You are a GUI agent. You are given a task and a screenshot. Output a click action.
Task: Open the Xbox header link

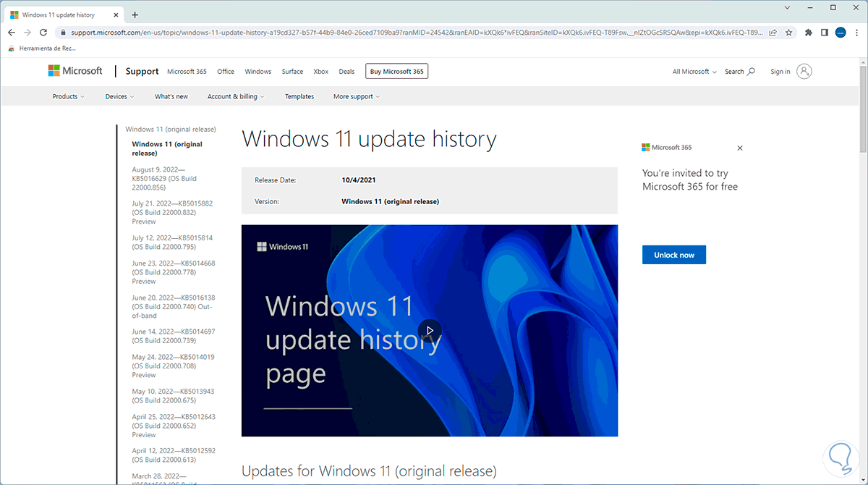tap(321, 72)
